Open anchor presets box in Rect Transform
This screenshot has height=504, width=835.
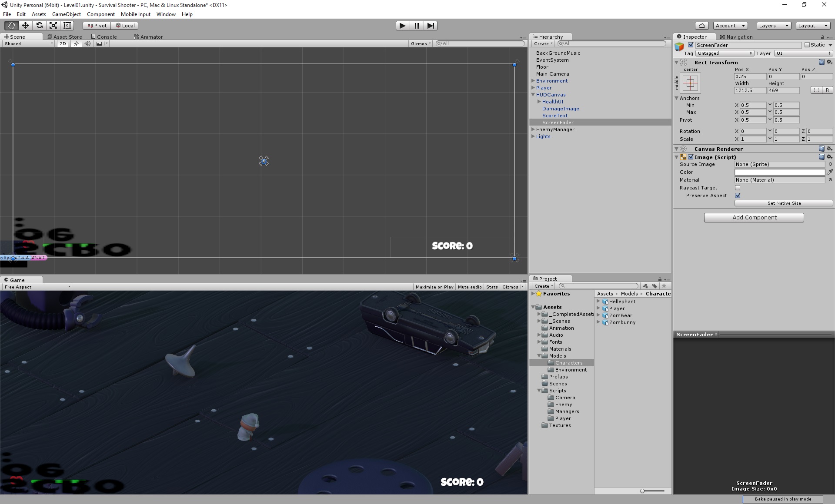(x=690, y=83)
